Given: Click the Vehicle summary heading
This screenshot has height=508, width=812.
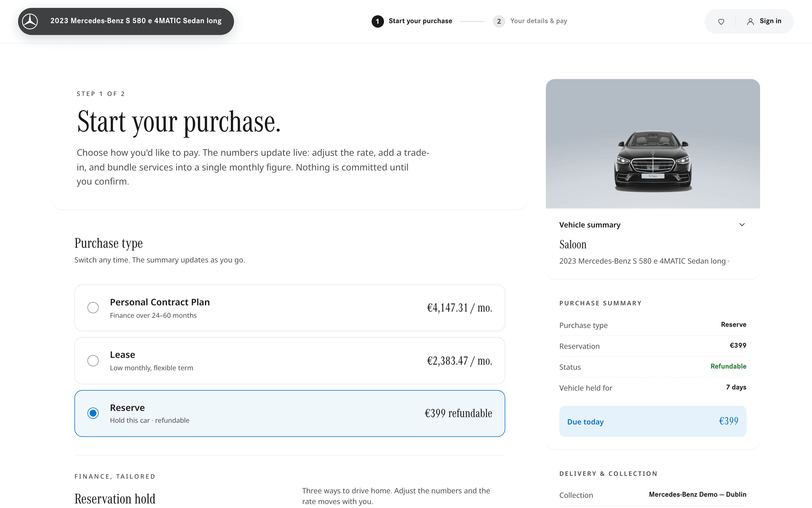Looking at the screenshot, I should pos(590,225).
